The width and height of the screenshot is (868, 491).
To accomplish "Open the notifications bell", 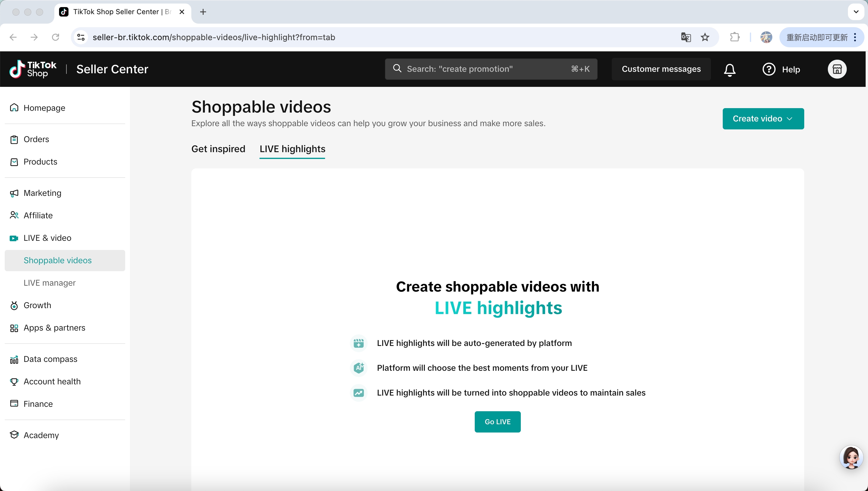I will 730,69.
